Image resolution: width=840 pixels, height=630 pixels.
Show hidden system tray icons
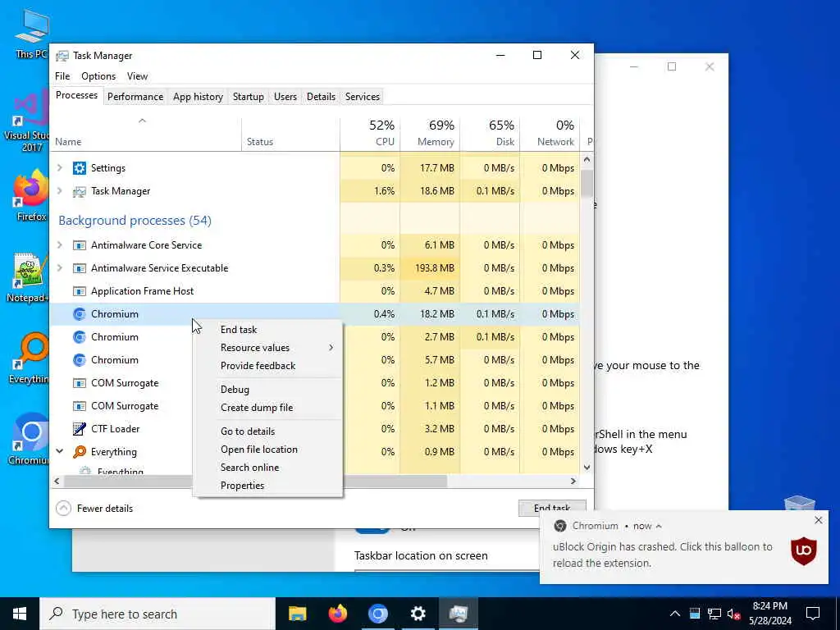(675, 614)
